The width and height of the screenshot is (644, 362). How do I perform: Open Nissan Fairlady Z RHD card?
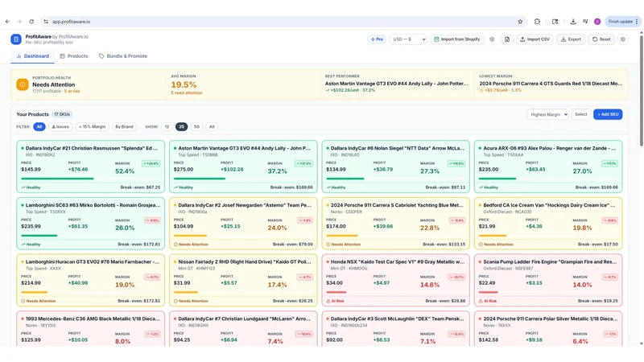(243, 280)
